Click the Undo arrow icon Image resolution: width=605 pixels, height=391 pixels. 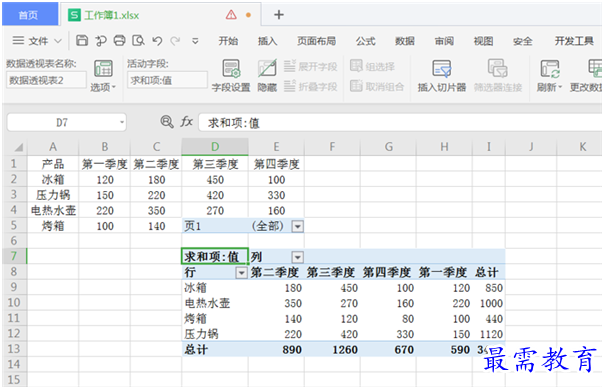coord(157,41)
